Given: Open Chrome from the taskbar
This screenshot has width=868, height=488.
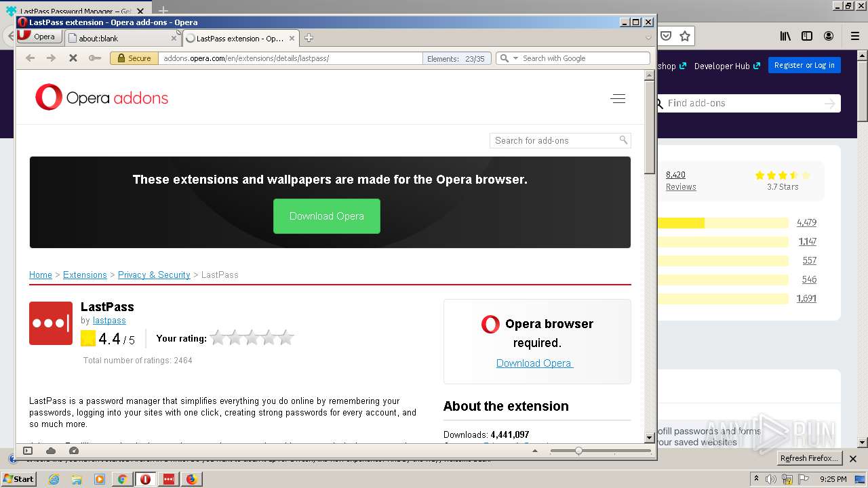Looking at the screenshot, I should click(122, 479).
